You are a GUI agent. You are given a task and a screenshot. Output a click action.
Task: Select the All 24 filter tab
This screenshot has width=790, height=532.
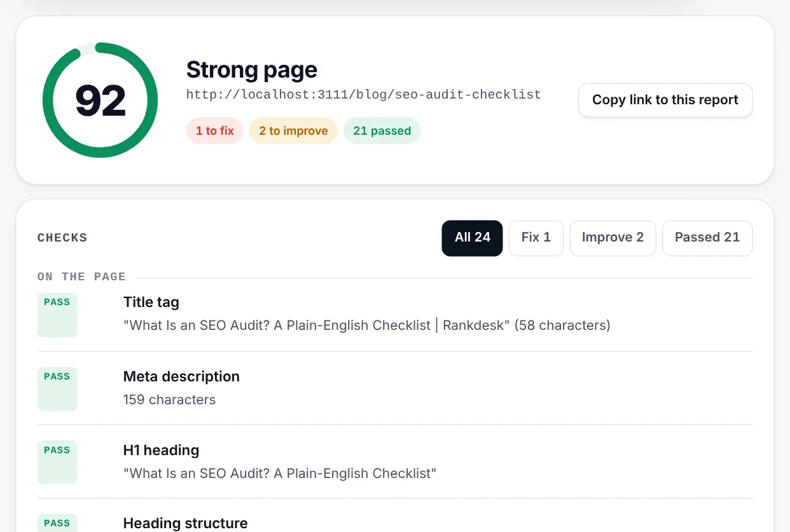click(472, 238)
